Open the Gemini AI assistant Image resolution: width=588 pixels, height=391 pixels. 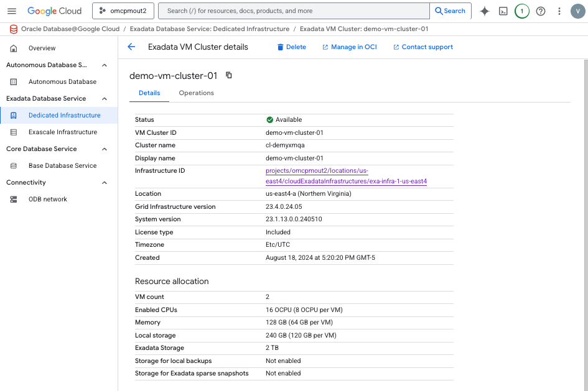pyautogui.click(x=484, y=11)
